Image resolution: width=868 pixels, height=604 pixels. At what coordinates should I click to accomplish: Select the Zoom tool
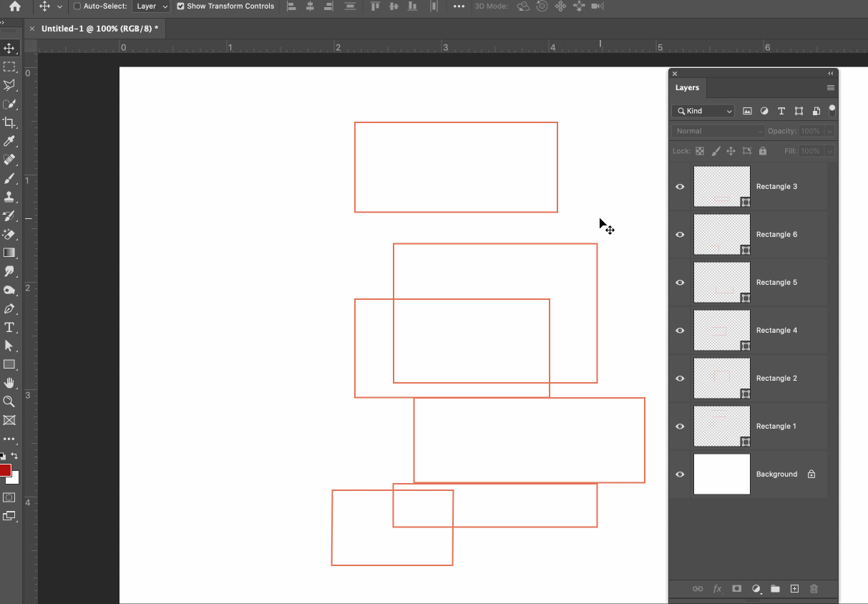pos(9,401)
